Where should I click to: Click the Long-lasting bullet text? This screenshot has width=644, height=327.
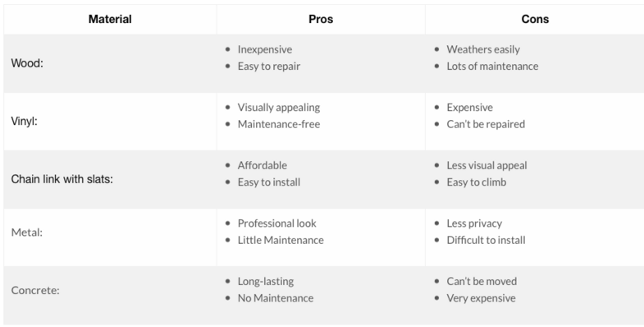coord(266,281)
